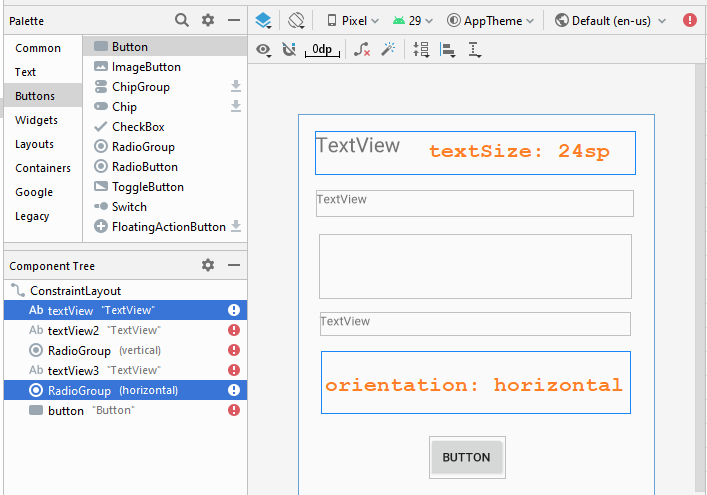The width and height of the screenshot is (707, 495).
Task: Expand the AppTheme dropdown
Action: point(491,21)
